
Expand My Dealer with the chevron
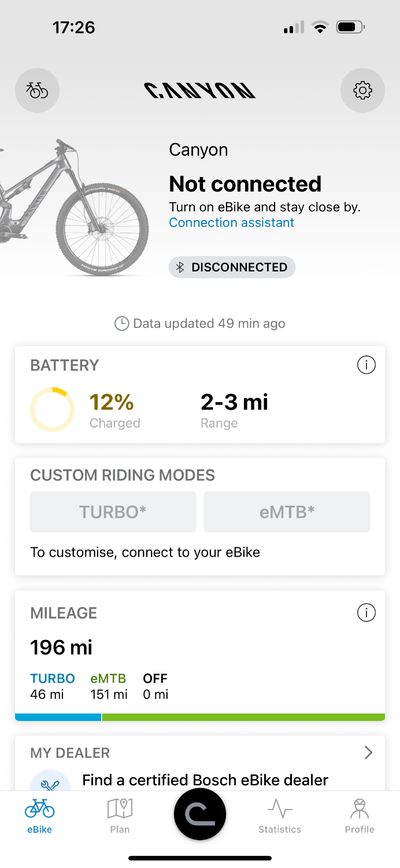tap(368, 752)
